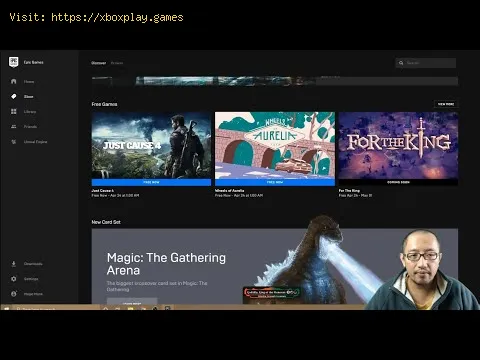
Task: Click the Epic Games shield logo
Action: (14, 62)
